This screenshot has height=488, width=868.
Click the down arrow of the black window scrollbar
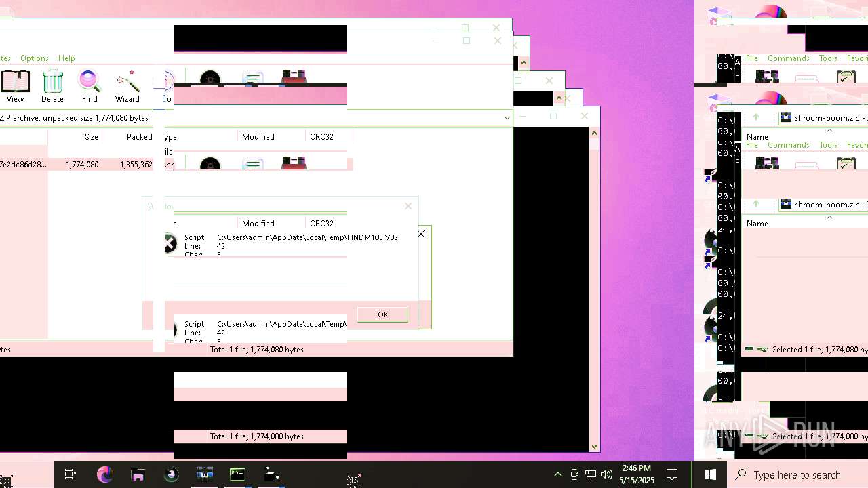tap(594, 446)
